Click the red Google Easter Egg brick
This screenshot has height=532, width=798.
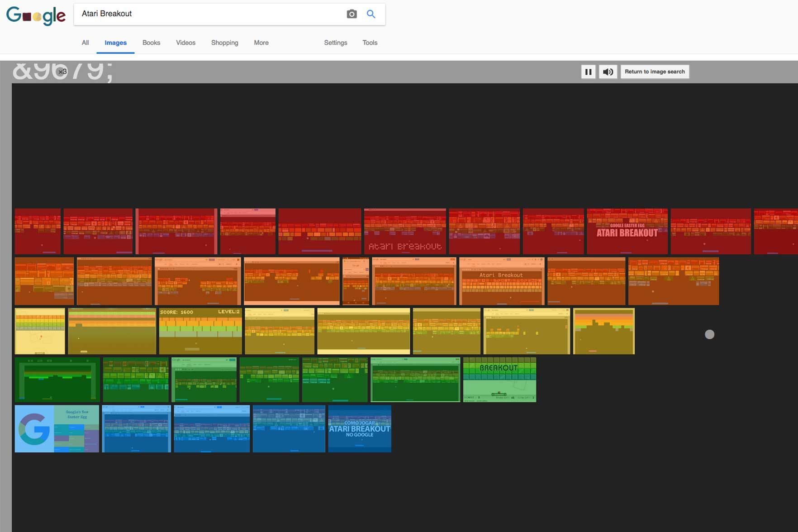pos(627,231)
